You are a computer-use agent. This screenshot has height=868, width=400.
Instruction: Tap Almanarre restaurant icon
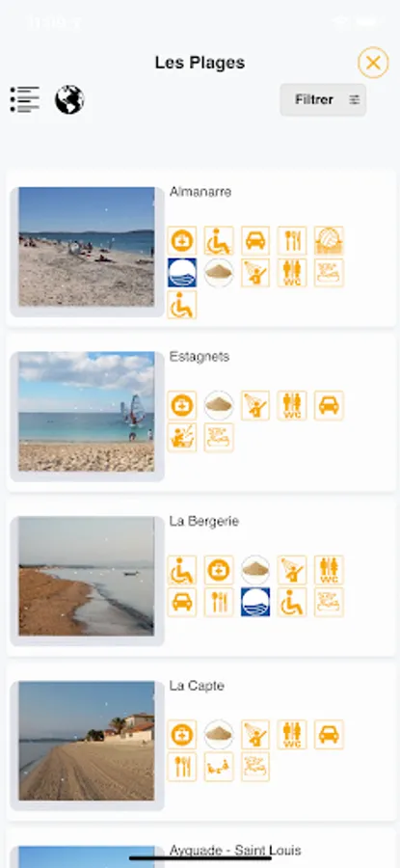292,240
